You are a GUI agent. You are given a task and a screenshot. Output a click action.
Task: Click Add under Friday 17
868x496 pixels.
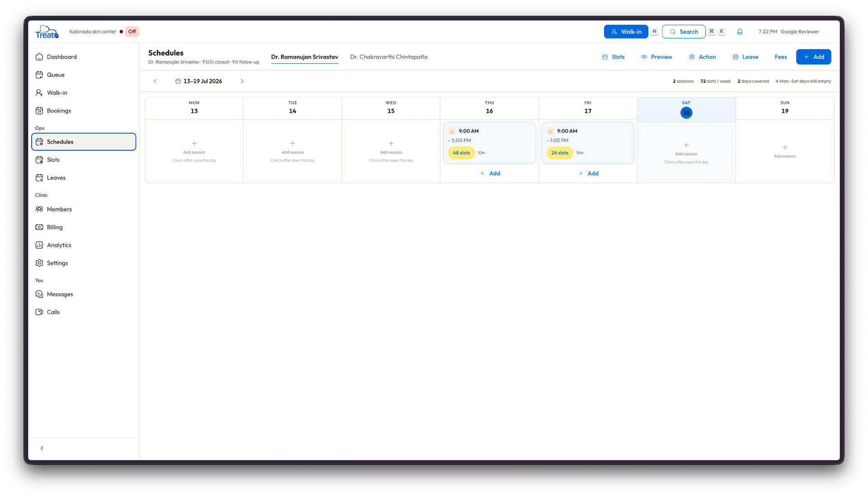pyautogui.click(x=588, y=173)
